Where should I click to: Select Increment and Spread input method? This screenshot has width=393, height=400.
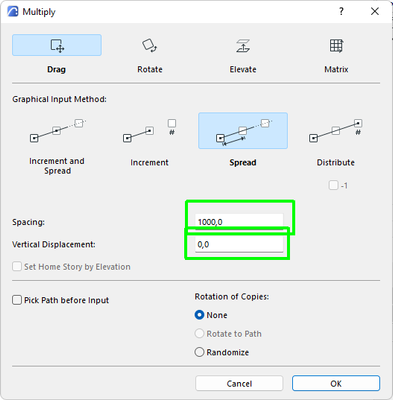tap(57, 131)
